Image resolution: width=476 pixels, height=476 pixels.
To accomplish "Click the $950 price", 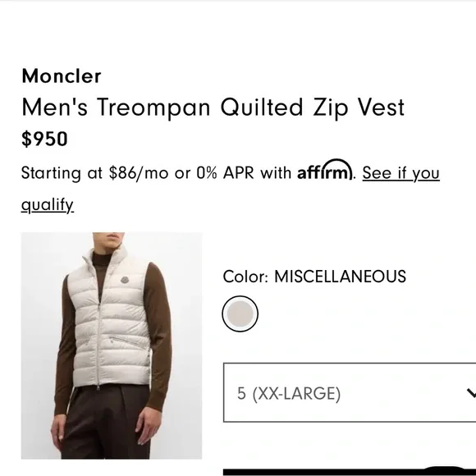I will [x=44, y=139].
